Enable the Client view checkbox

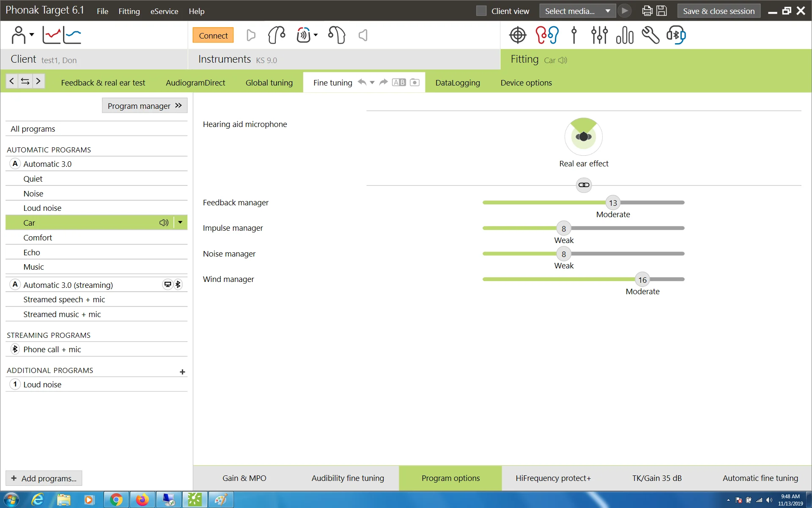pos(481,11)
